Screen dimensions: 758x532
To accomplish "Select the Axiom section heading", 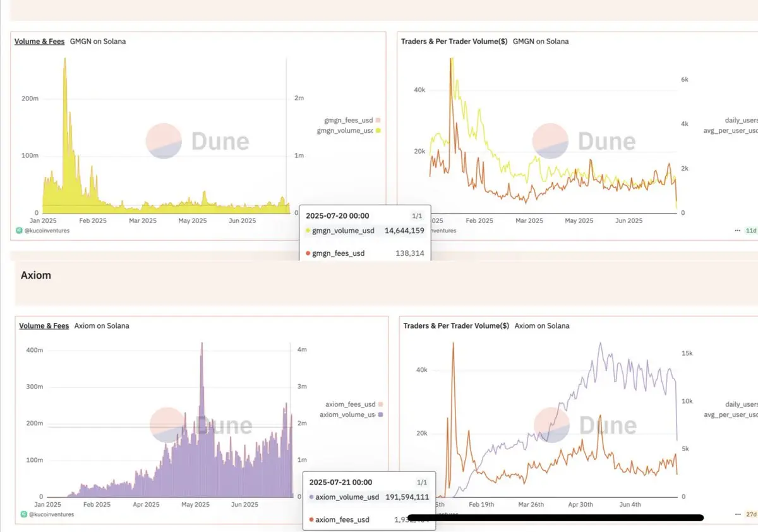I will coord(36,275).
